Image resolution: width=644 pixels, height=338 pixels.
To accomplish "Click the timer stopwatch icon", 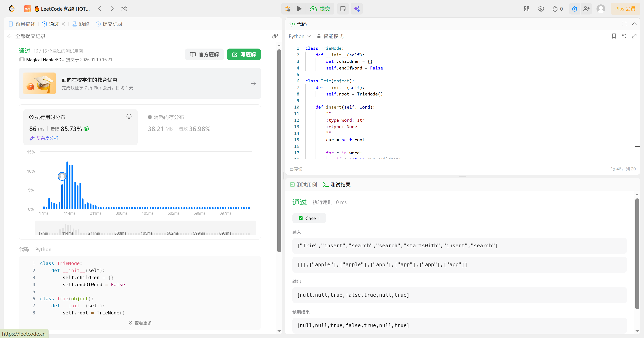I will coord(574,9).
